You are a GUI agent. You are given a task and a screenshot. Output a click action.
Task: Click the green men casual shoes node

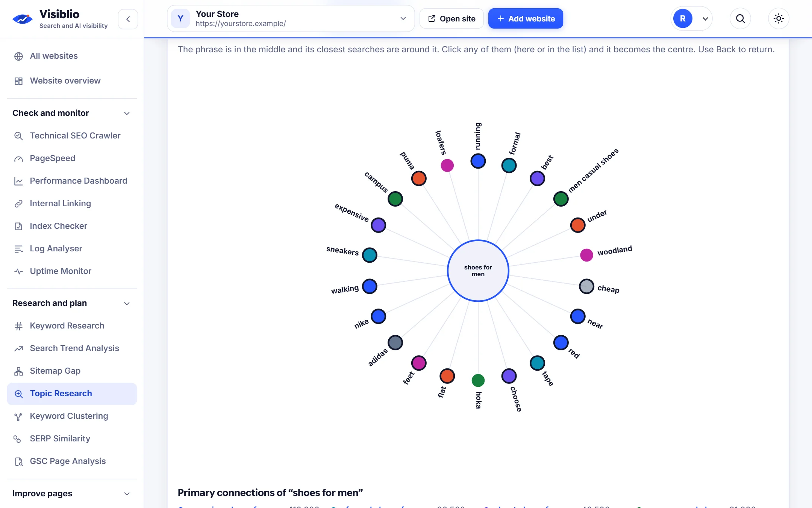pos(561,199)
